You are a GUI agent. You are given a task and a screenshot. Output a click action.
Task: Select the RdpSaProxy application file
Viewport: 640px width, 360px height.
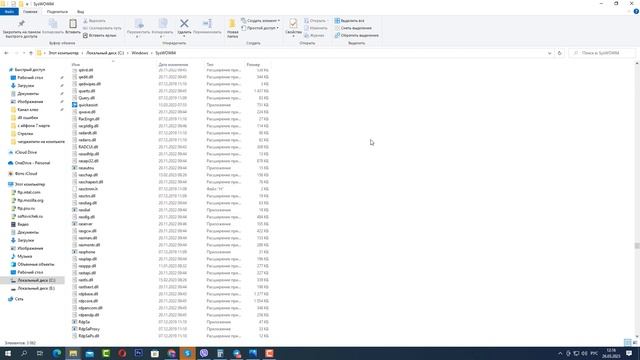click(x=89, y=329)
